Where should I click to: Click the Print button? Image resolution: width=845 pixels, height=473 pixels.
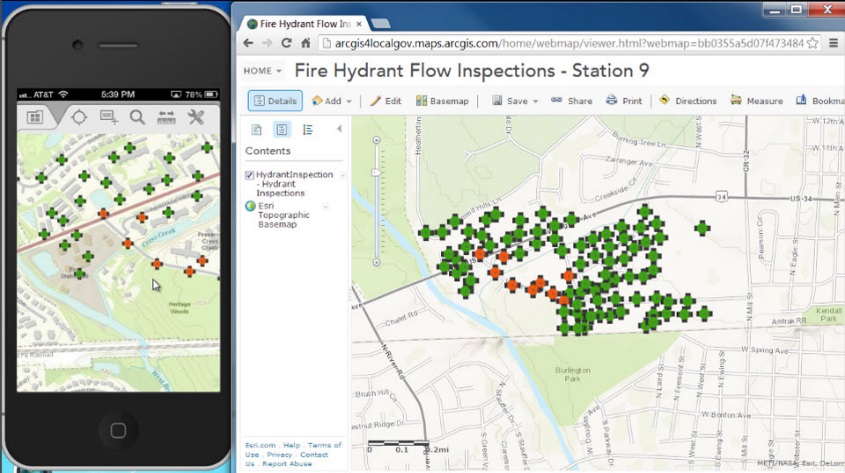(x=624, y=101)
